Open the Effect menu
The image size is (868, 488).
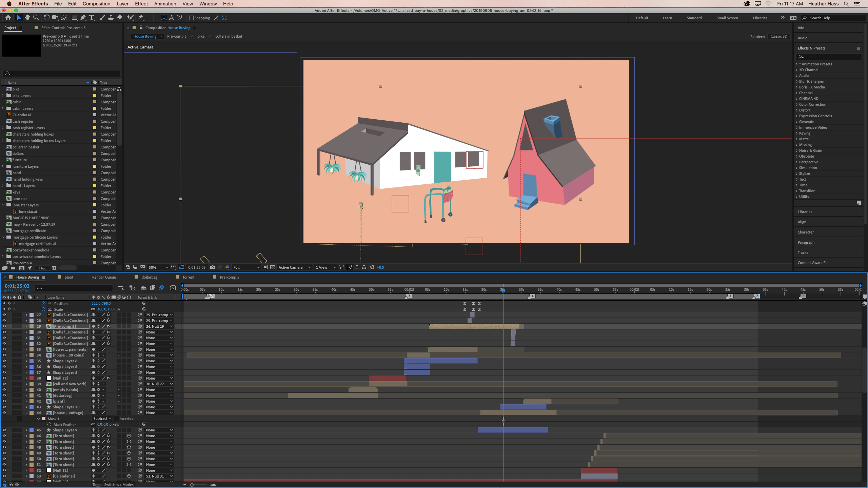click(x=141, y=4)
